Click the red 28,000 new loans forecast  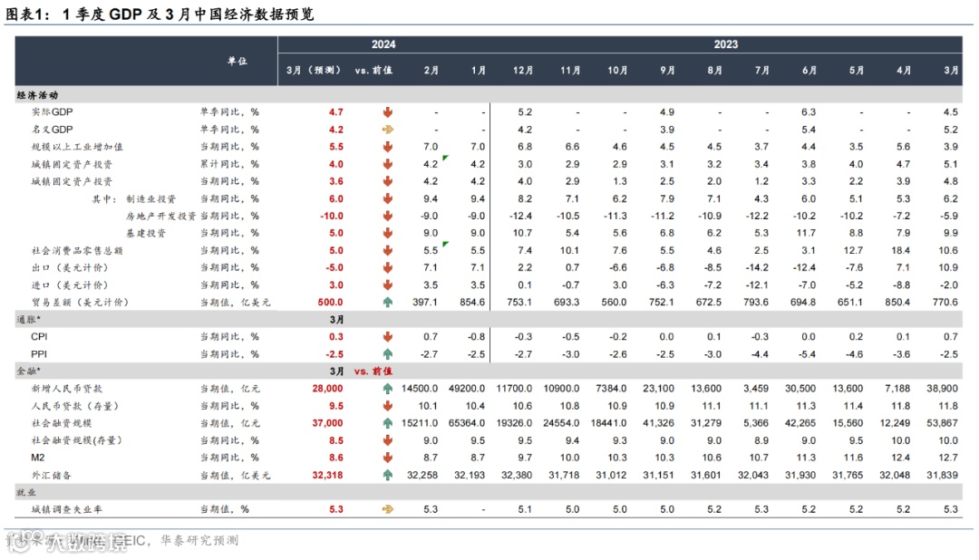point(328,389)
